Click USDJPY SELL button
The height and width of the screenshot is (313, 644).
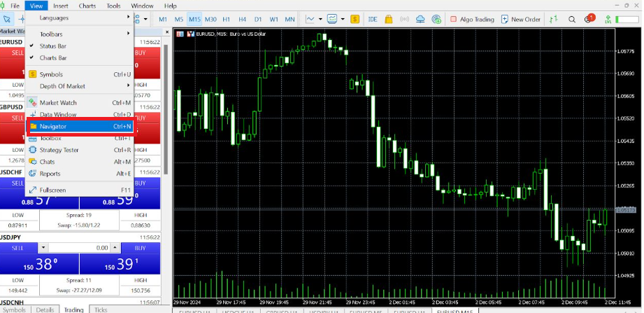(x=18, y=248)
